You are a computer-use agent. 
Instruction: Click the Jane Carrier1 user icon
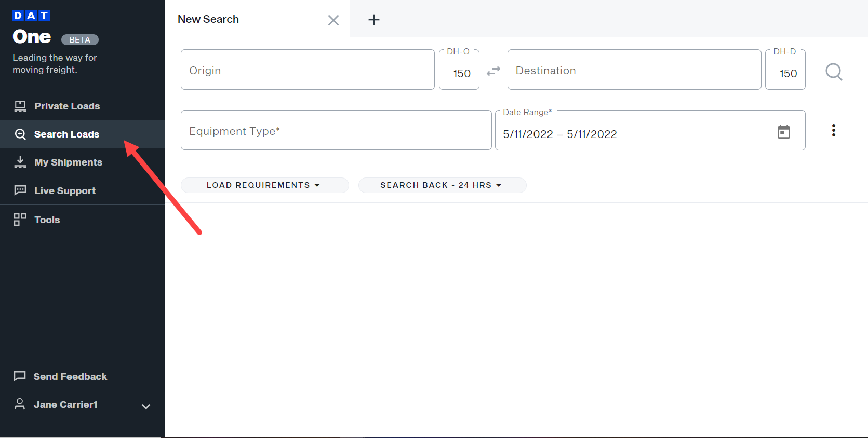point(20,404)
